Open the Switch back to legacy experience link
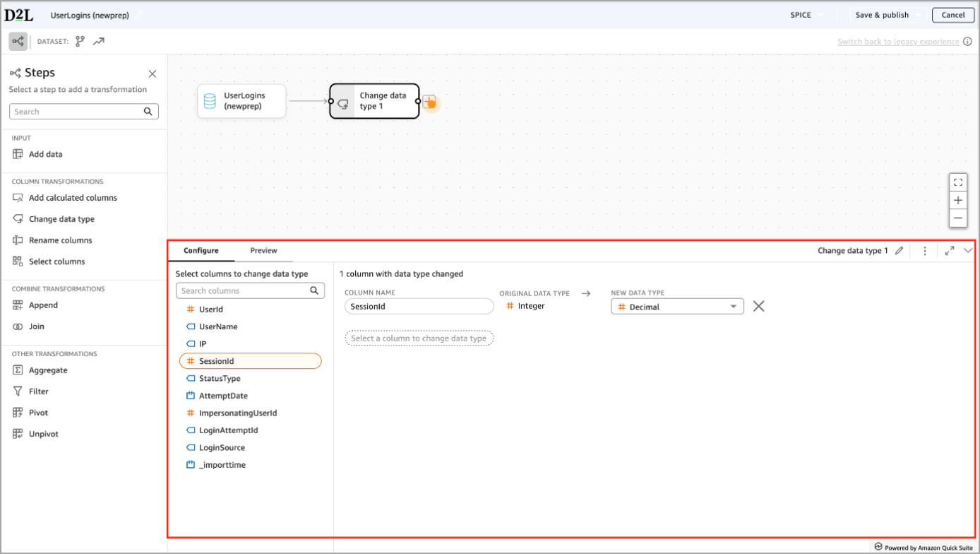 (x=897, y=42)
